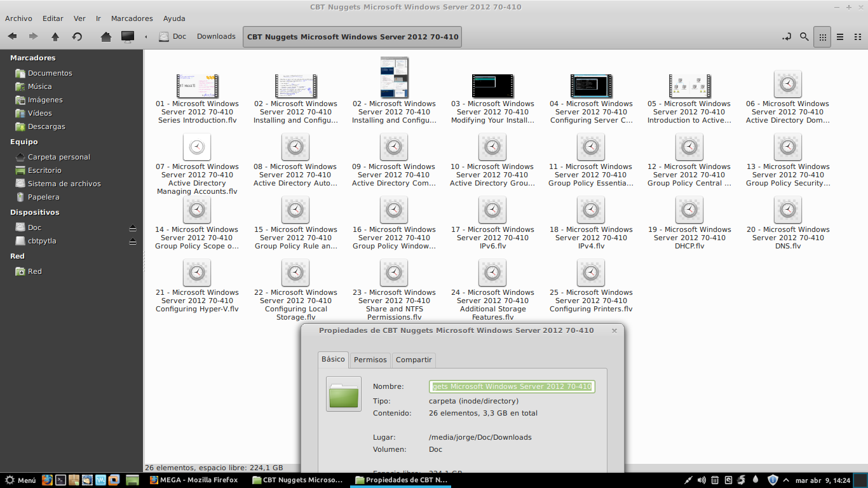Switch to the Permisos tab in properties
This screenshot has width=868, height=488.
[x=370, y=360]
